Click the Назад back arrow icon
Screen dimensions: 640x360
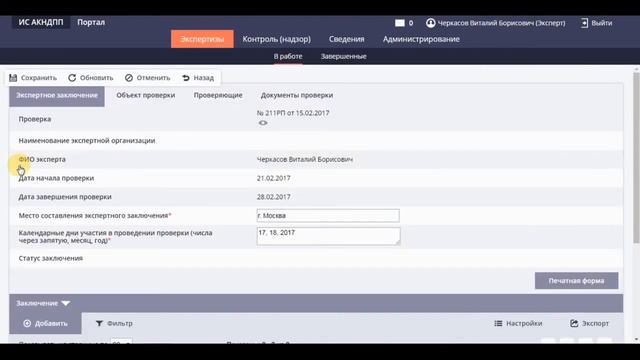[186, 78]
